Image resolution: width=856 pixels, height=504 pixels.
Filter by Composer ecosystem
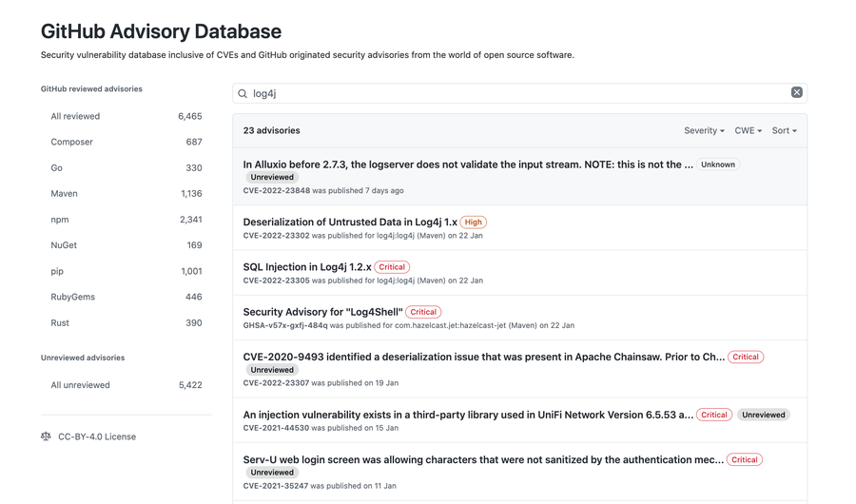coord(126,142)
